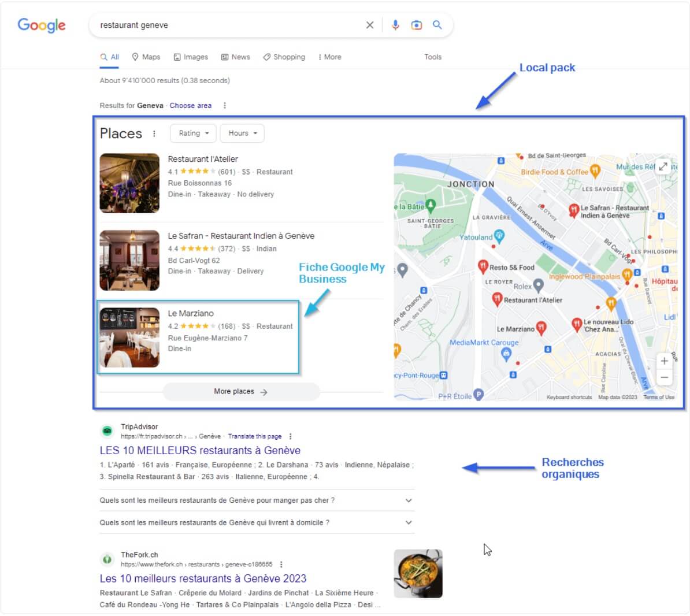
Task: Open the Hours filter dropdown
Action: tap(242, 133)
